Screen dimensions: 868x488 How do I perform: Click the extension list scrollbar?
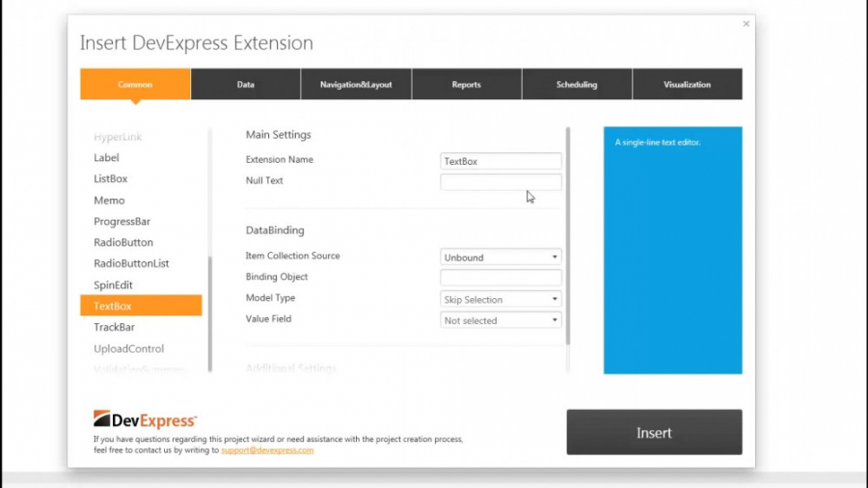pos(210,313)
